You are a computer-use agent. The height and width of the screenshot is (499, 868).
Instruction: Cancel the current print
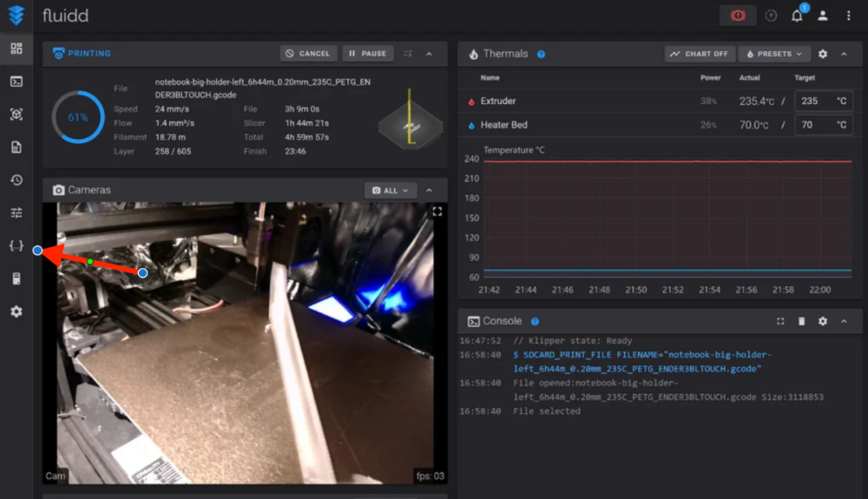308,54
